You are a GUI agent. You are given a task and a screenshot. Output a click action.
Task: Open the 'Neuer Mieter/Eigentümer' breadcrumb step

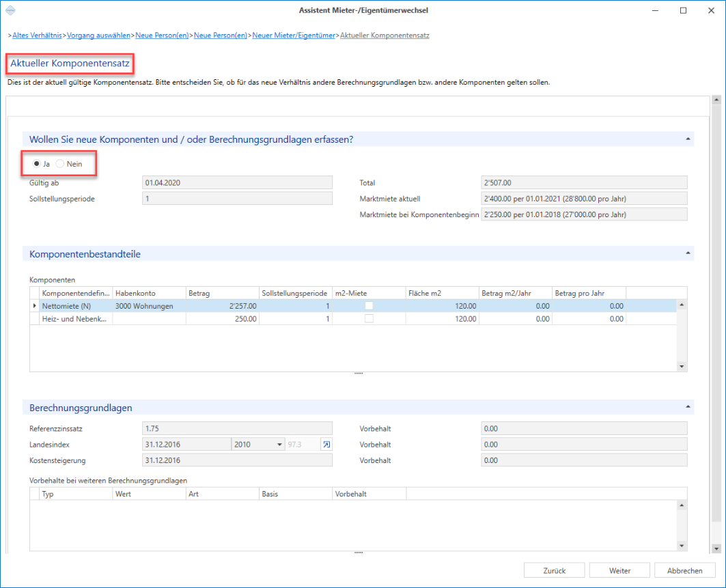[294, 36]
